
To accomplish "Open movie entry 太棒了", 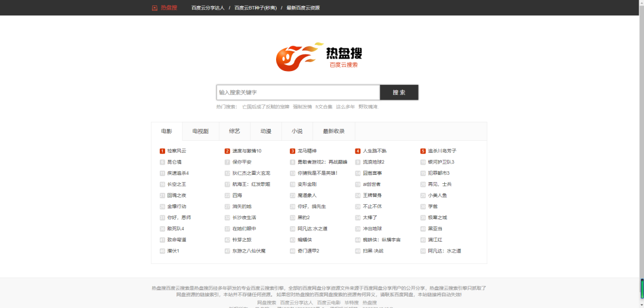I will [x=370, y=217].
